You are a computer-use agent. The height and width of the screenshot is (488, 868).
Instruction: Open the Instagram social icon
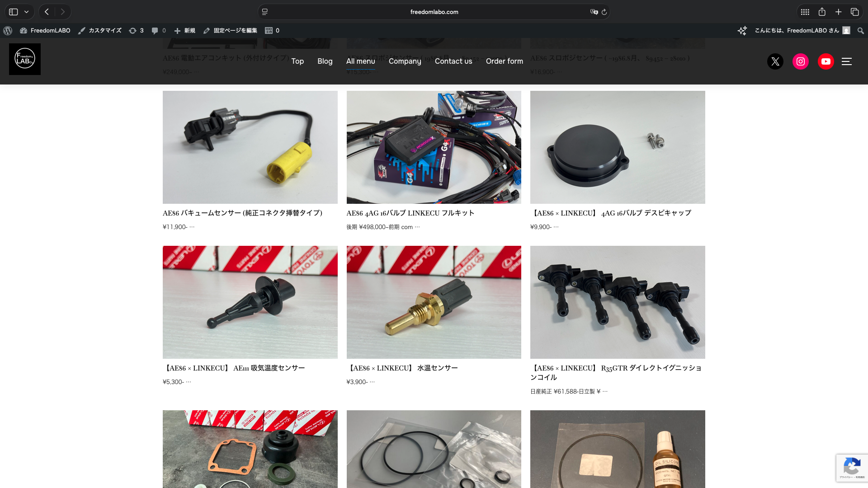pos(801,61)
